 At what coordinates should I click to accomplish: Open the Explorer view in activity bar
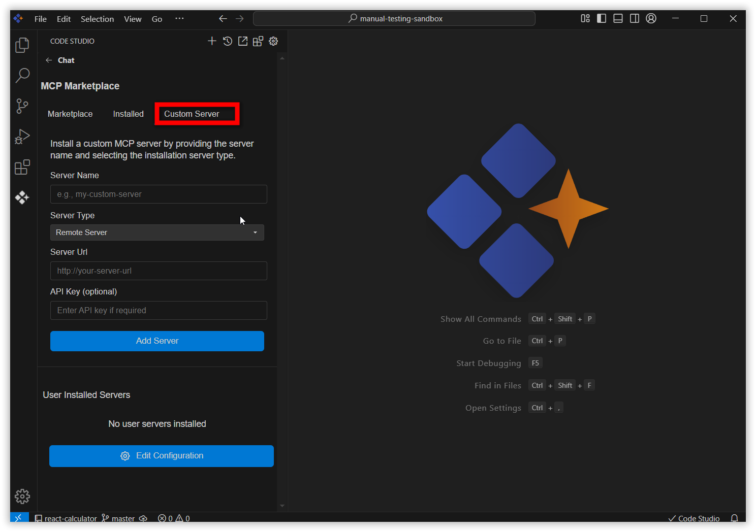click(x=22, y=45)
